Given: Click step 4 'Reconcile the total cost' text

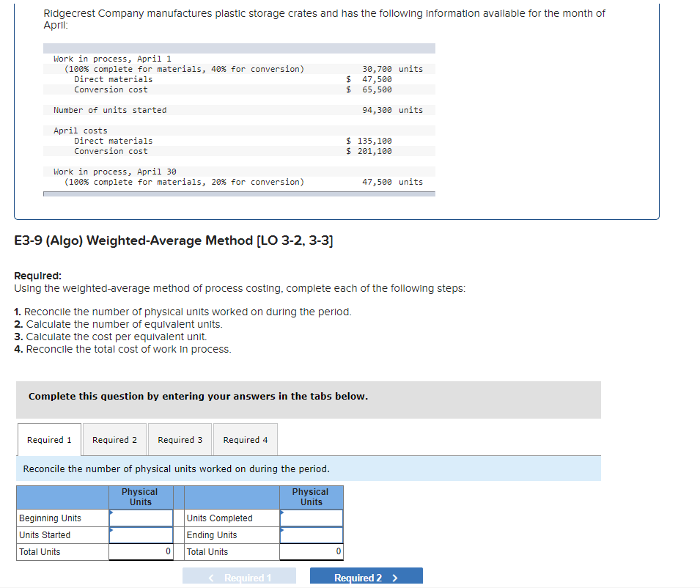Looking at the screenshot, I should (122, 349).
